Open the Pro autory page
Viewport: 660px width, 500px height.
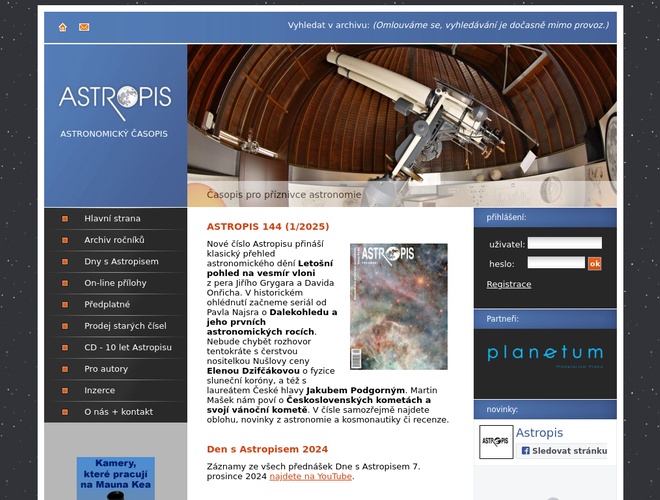tap(106, 369)
